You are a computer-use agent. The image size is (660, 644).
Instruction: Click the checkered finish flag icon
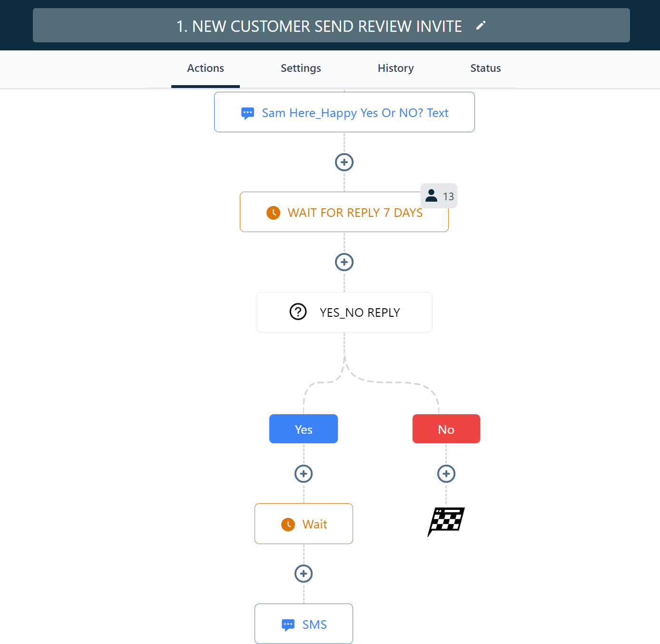click(x=446, y=522)
